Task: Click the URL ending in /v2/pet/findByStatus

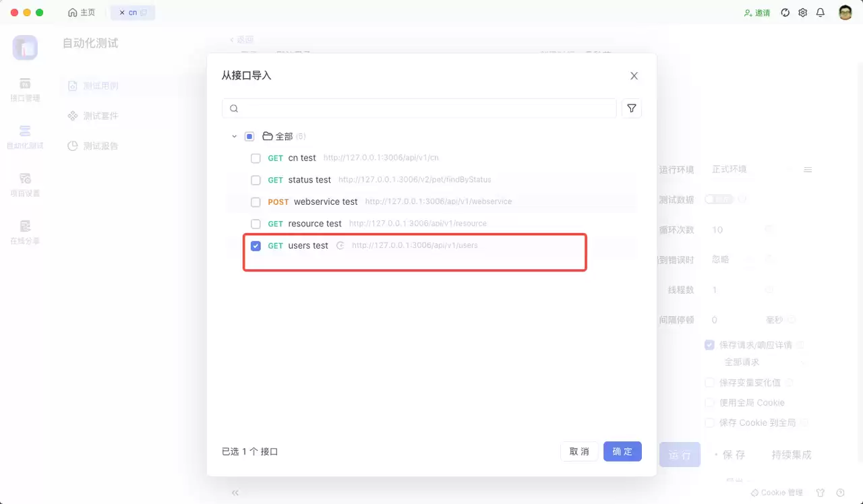Action: [415, 180]
